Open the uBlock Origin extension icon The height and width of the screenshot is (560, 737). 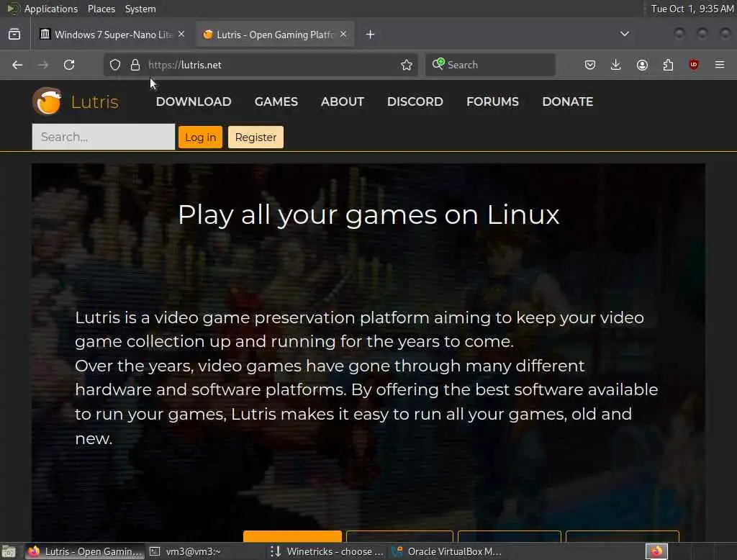pyautogui.click(x=694, y=65)
